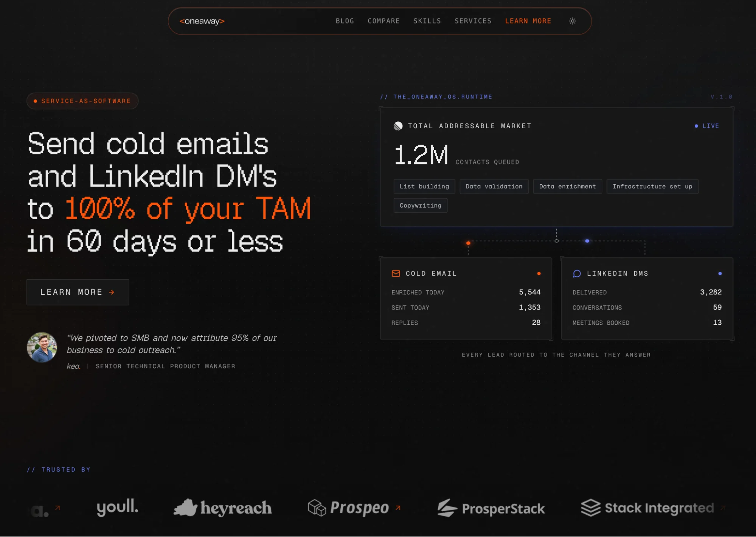The width and height of the screenshot is (756, 537).
Task: Click the Cold Email envelope icon
Action: coord(396,274)
